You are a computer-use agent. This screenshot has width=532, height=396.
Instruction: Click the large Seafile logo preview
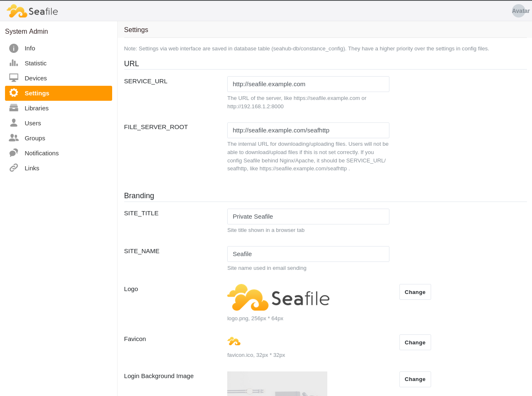click(x=279, y=297)
